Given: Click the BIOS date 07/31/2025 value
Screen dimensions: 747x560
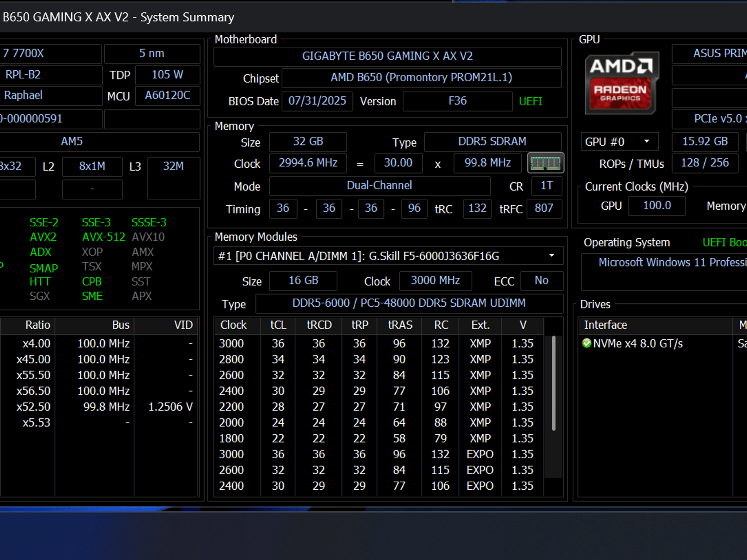Looking at the screenshot, I should click(x=317, y=101).
